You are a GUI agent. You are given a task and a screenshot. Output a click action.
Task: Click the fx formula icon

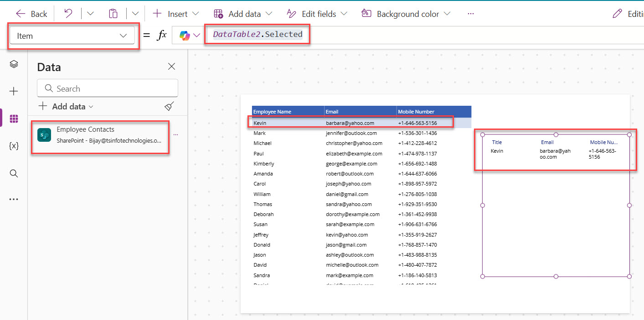pos(162,35)
